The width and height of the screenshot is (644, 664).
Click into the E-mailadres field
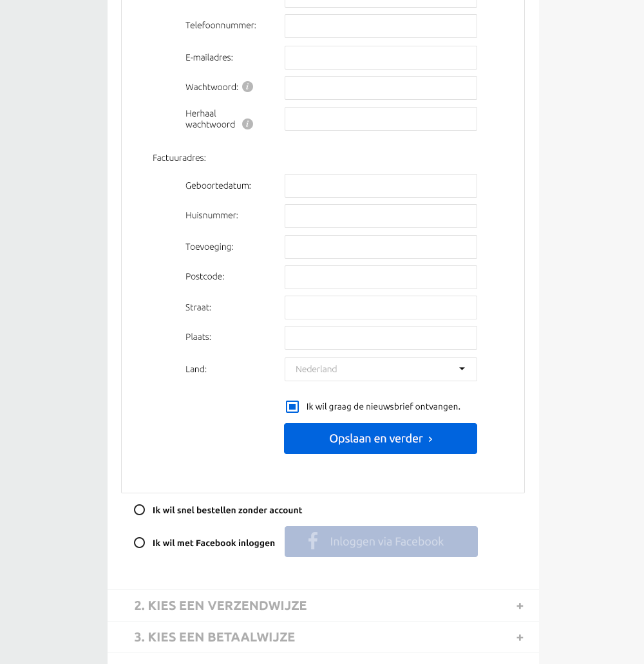pyautogui.click(x=381, y=57)
